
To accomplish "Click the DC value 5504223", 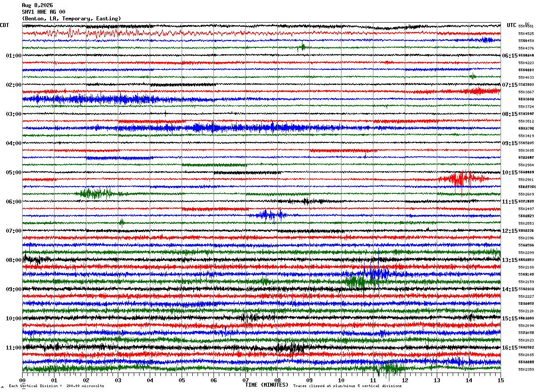I will [x=526, y=63].
